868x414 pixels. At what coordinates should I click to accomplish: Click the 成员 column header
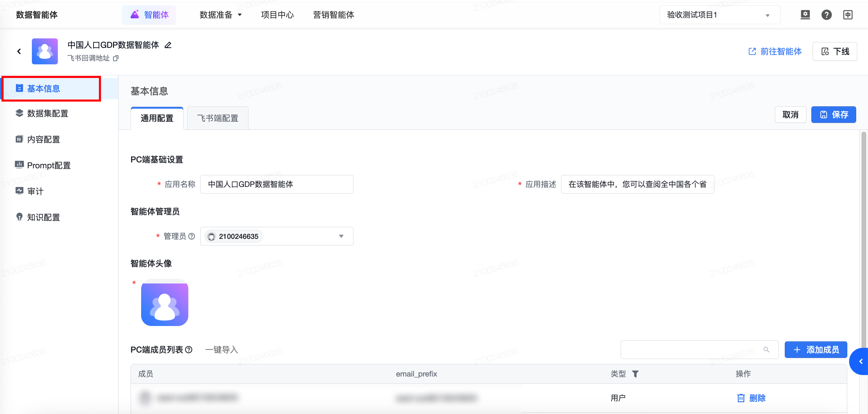[146, 374]
